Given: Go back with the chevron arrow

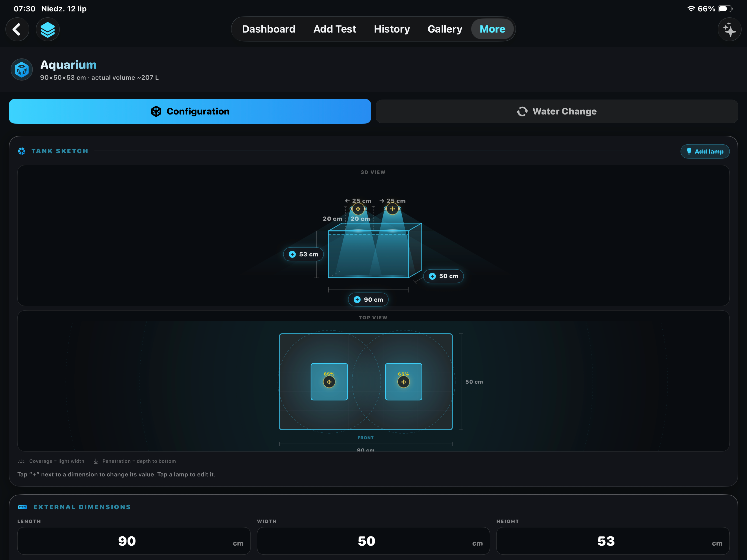Looking at the screenshot, I should point(17,29).
